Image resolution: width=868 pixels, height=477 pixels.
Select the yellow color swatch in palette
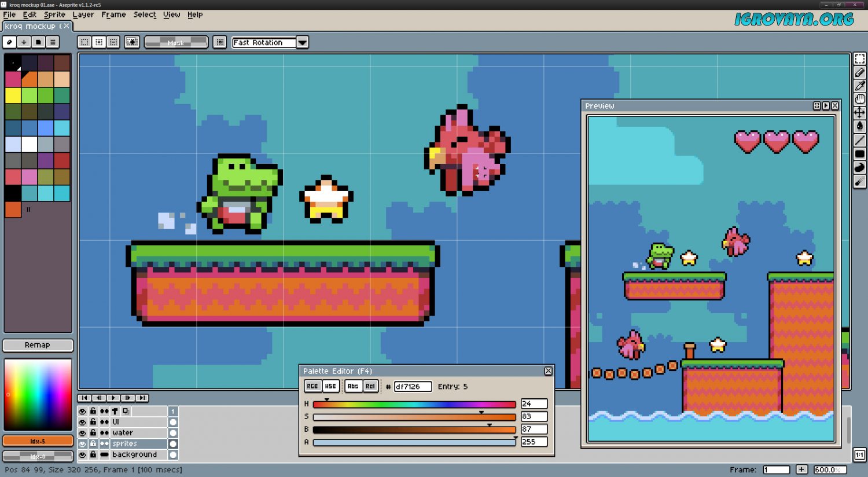pos(13,95)
